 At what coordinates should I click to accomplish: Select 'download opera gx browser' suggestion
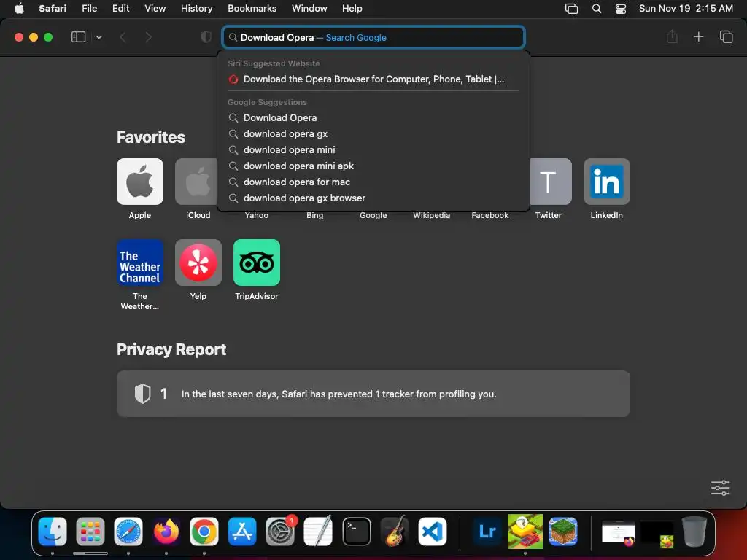tap(373, 198)
